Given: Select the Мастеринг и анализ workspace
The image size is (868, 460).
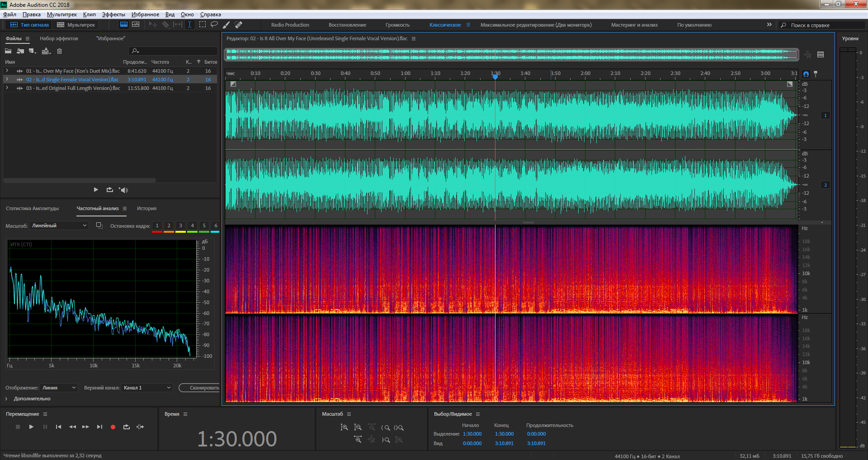Looking at the screenshot, I should [634, 25].
